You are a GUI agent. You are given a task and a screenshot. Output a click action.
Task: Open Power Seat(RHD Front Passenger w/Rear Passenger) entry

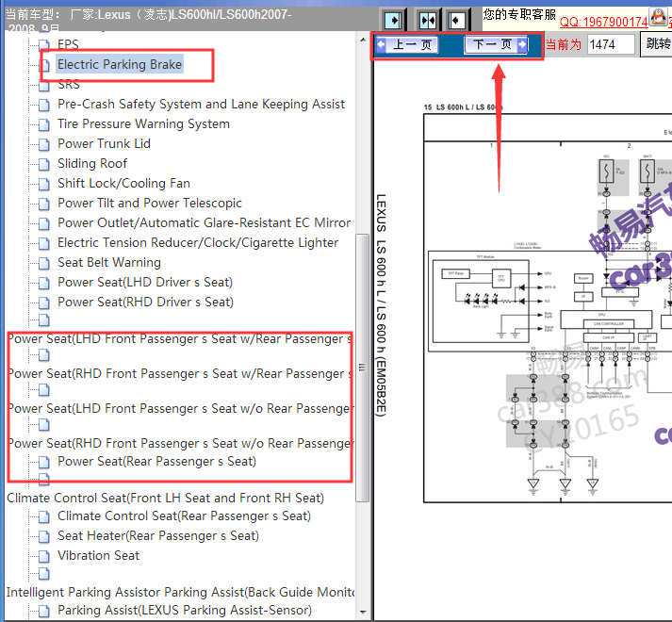coord(180,374)
